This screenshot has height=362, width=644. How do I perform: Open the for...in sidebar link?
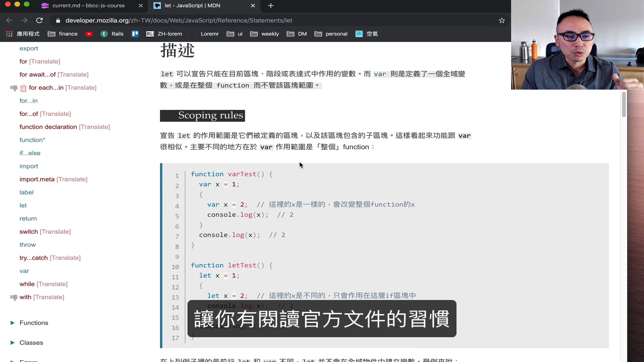pyautogui.click(x=29, y=101)
